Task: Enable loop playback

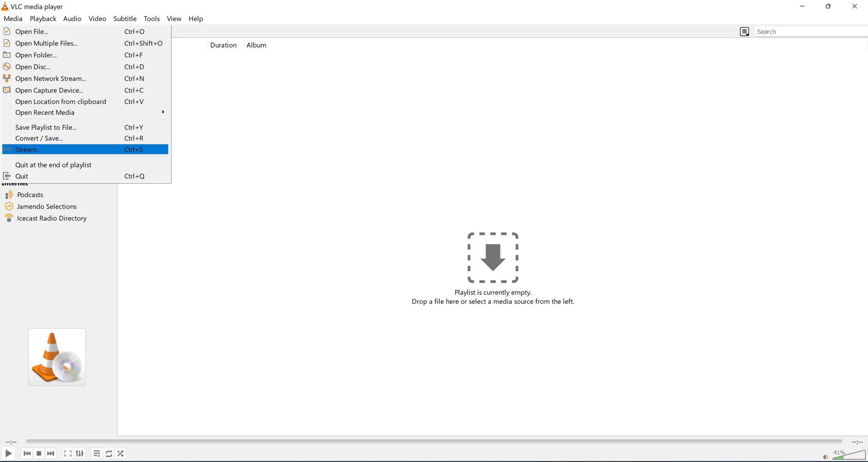Action: point(108,453)
